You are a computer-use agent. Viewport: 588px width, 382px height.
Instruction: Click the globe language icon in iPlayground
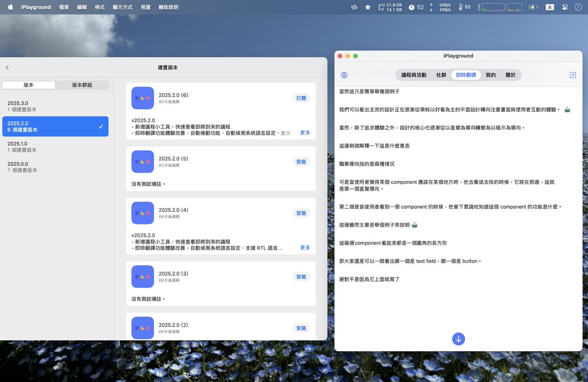point(344,75)
